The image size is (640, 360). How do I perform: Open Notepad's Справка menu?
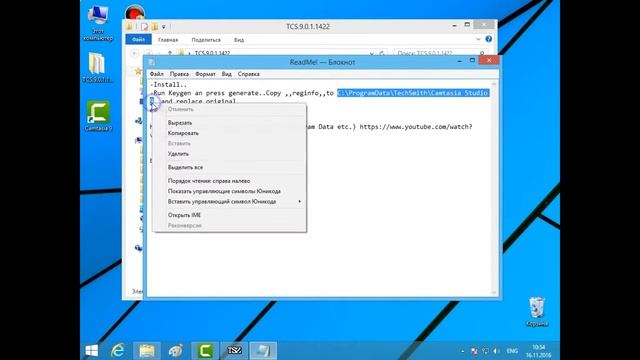249,74
